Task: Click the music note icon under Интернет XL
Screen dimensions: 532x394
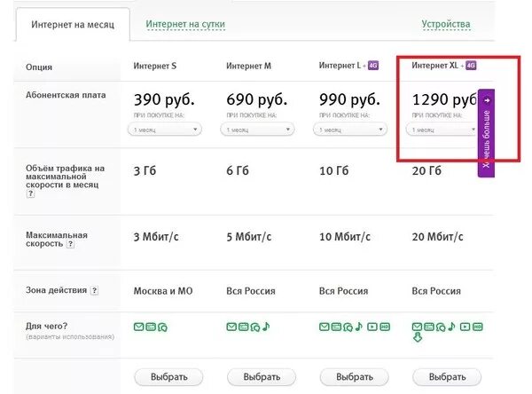Action: point(451,327)
